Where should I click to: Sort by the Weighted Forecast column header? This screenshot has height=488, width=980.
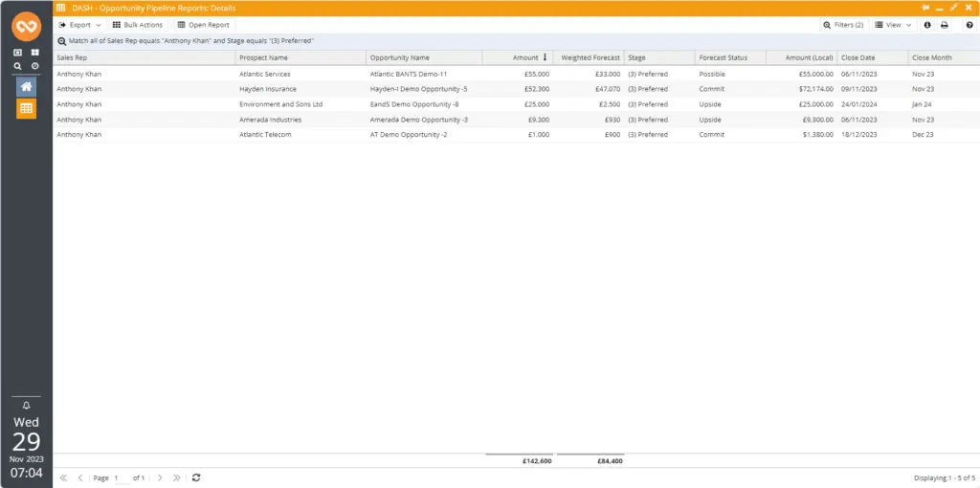(x=589, y=57)
